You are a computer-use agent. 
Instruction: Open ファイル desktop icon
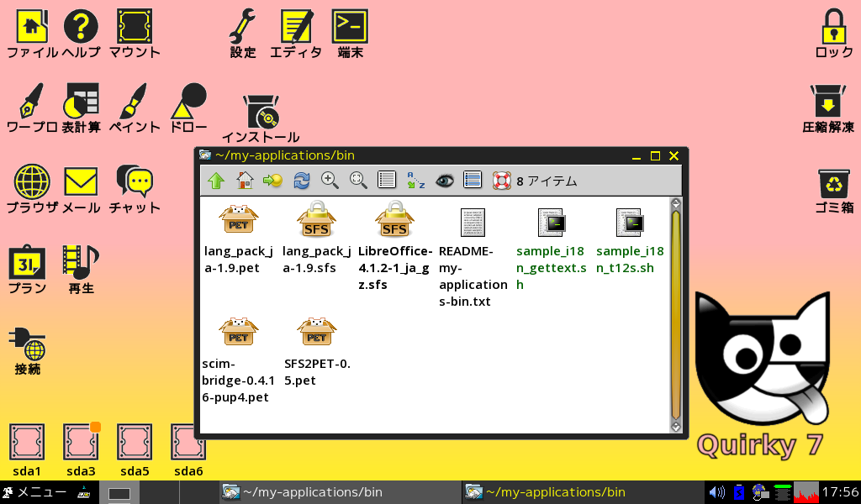click(x=32, y=34)
